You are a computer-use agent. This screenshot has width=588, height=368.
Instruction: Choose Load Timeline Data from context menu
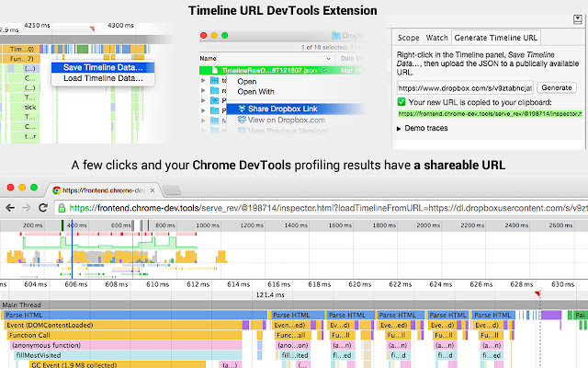click(x=103, y=78)
